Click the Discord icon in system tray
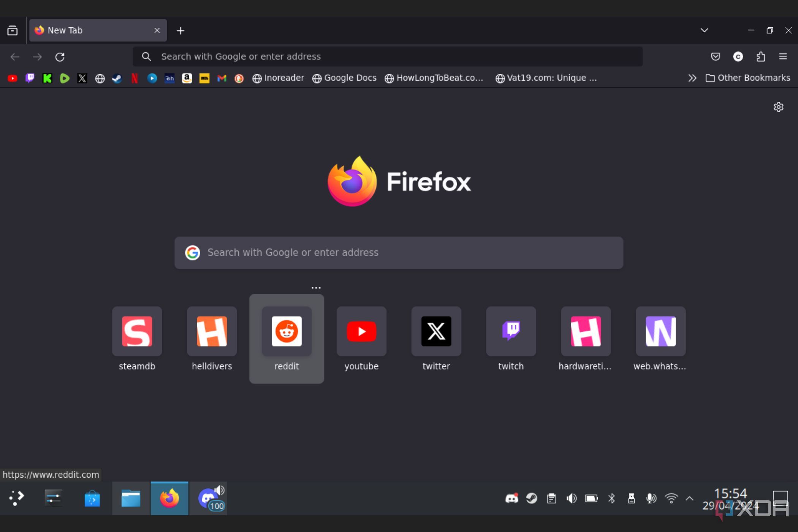This screenshot has height=532, width=798. tap(512, 498)
